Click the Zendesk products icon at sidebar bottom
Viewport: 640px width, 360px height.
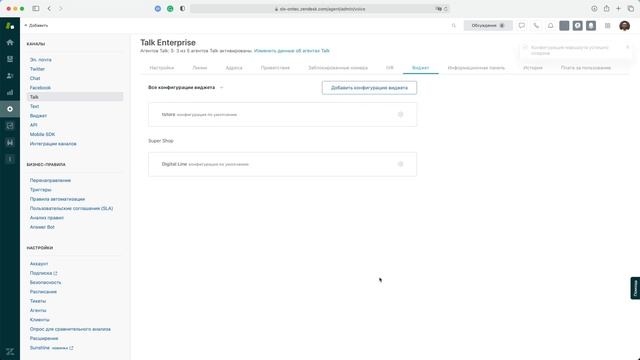click(10, 351)
